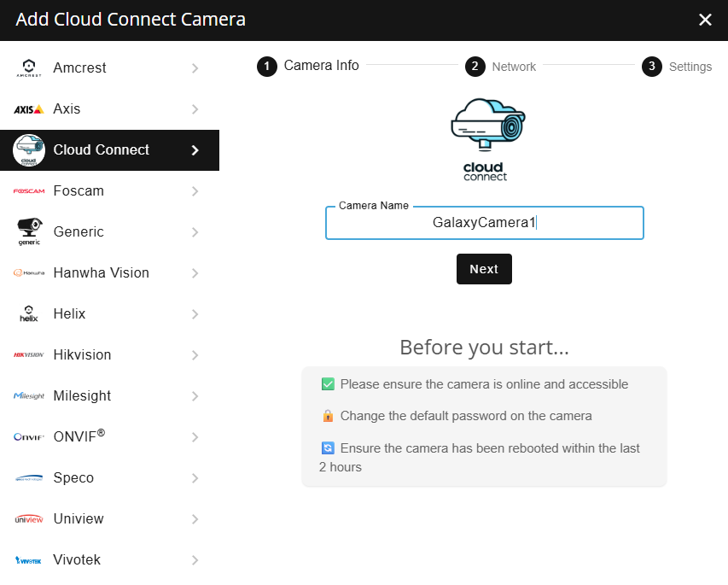Click the large cloud connect camera image
Image resolution: width=728 pixels, height=585 pixels.
coord(486,137)
